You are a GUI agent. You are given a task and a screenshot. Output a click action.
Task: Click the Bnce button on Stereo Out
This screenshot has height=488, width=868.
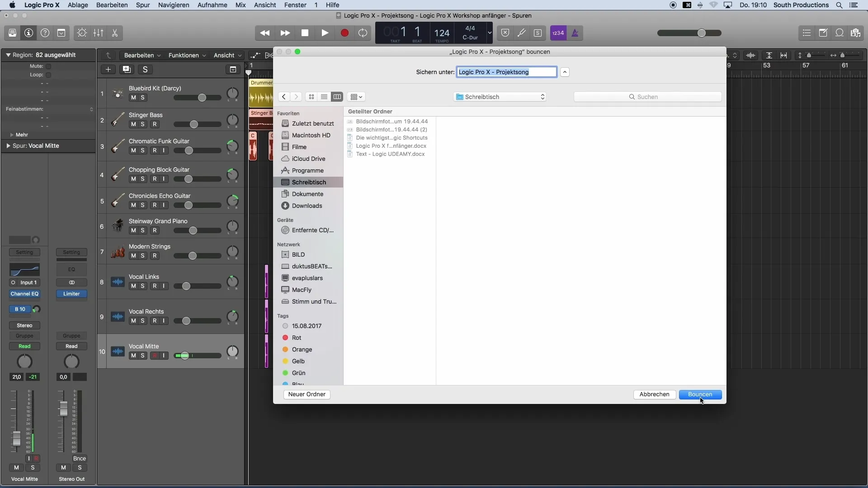(80, 458)
